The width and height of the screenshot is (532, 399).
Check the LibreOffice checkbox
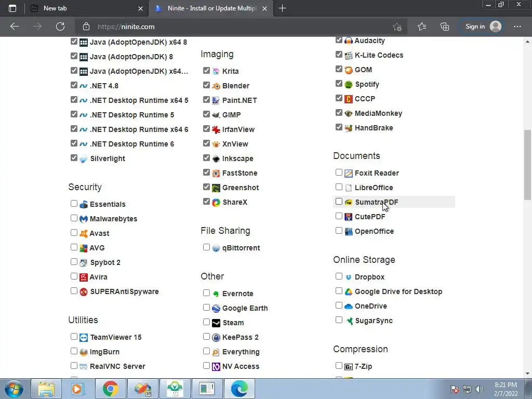(x=339, y=187)
